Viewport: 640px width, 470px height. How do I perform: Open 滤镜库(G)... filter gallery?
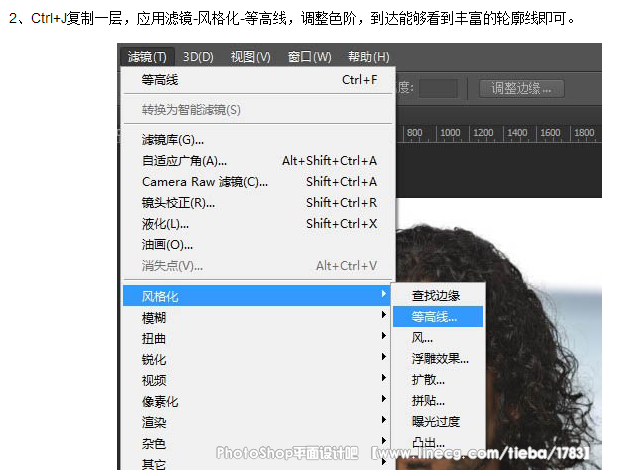click(x=259, y=140)
